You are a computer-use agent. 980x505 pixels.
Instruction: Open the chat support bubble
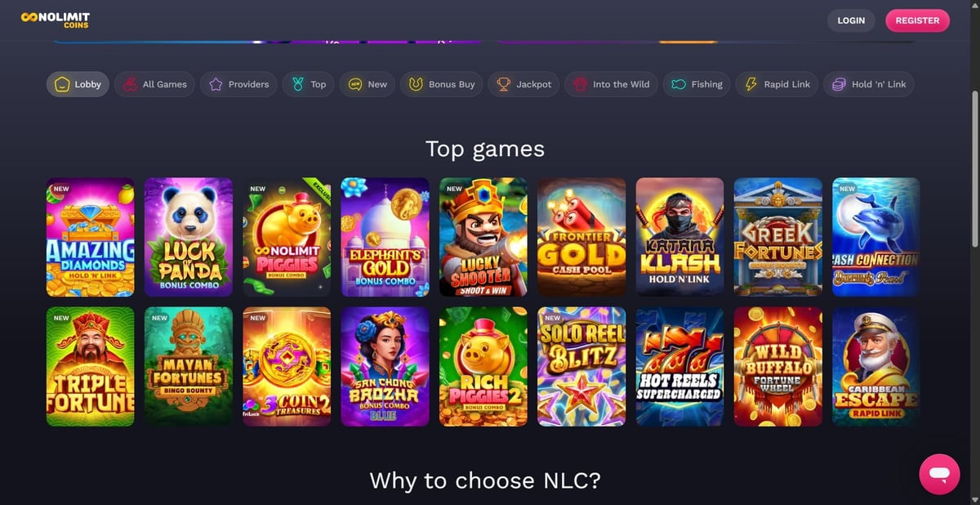939,474
